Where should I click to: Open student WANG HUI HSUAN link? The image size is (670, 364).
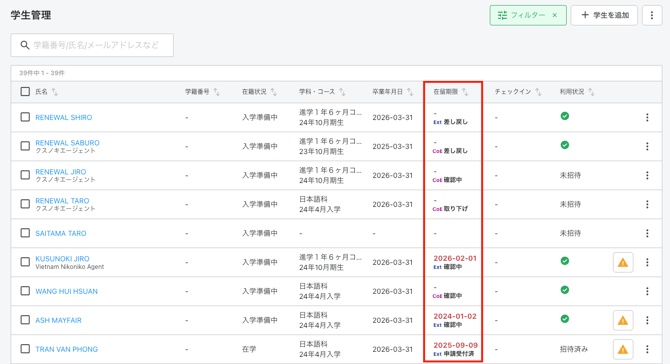point(66,291)
